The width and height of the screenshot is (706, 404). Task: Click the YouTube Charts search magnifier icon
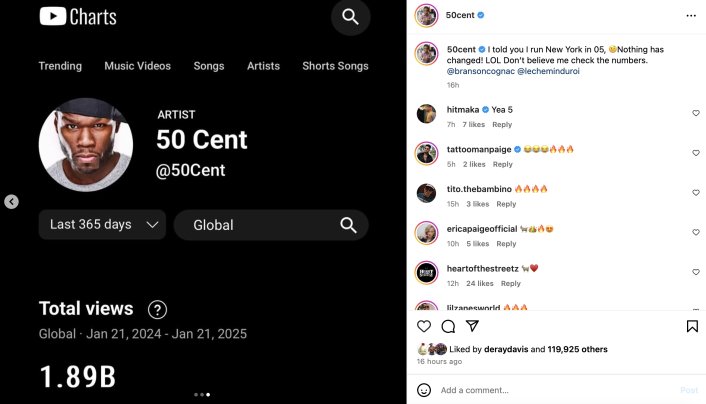(350, 17)
